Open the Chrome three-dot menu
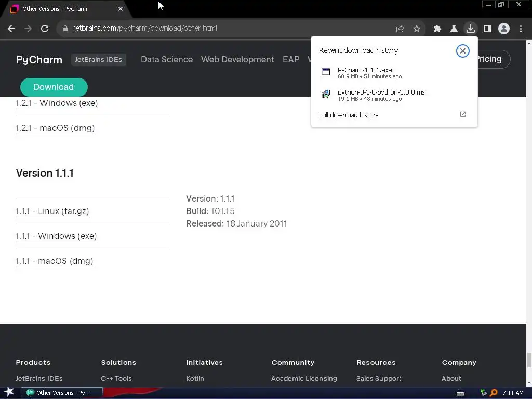Screen dimensions: 532x399 coord(521,29)
